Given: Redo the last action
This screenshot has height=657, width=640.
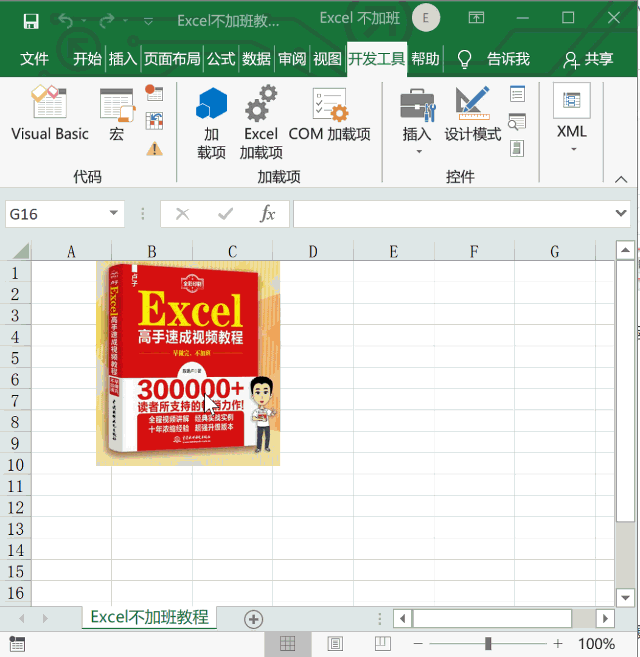Looking at the screenshot, I should 107,20.
